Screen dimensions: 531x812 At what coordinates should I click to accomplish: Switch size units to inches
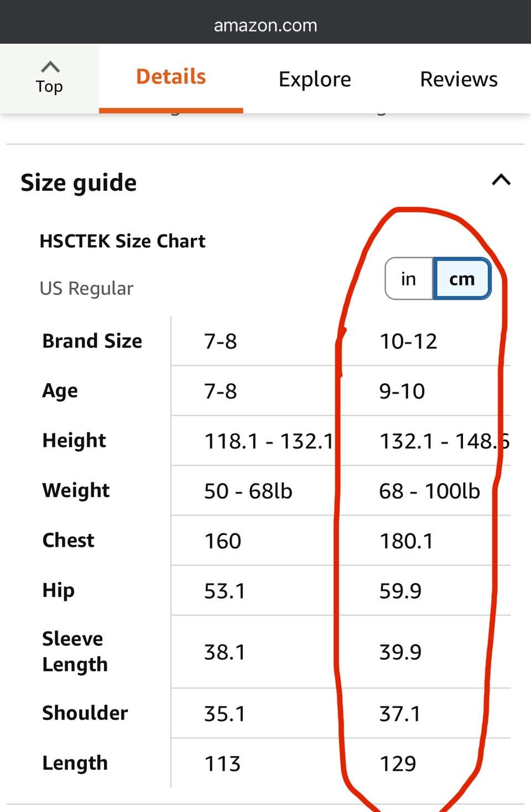(409, 279)
